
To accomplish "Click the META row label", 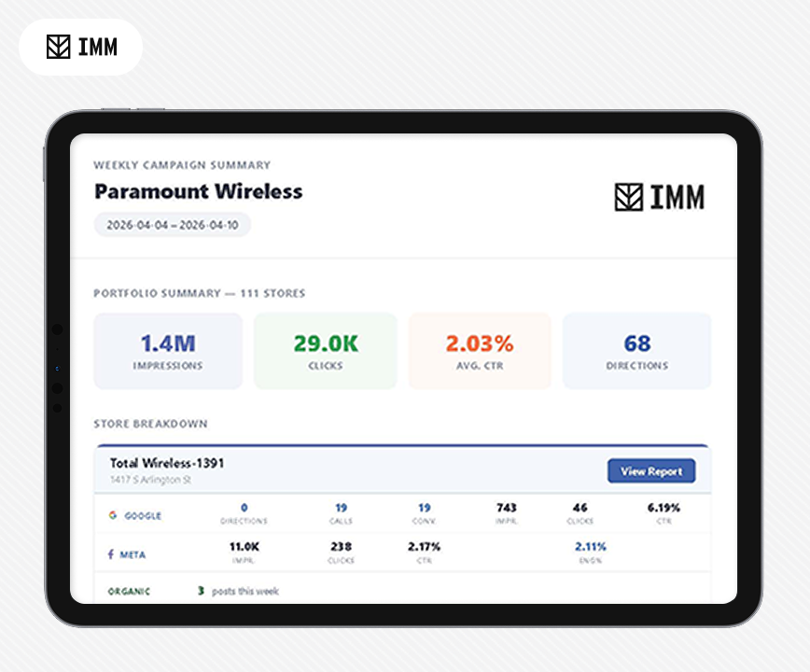I will click(133, 554).
